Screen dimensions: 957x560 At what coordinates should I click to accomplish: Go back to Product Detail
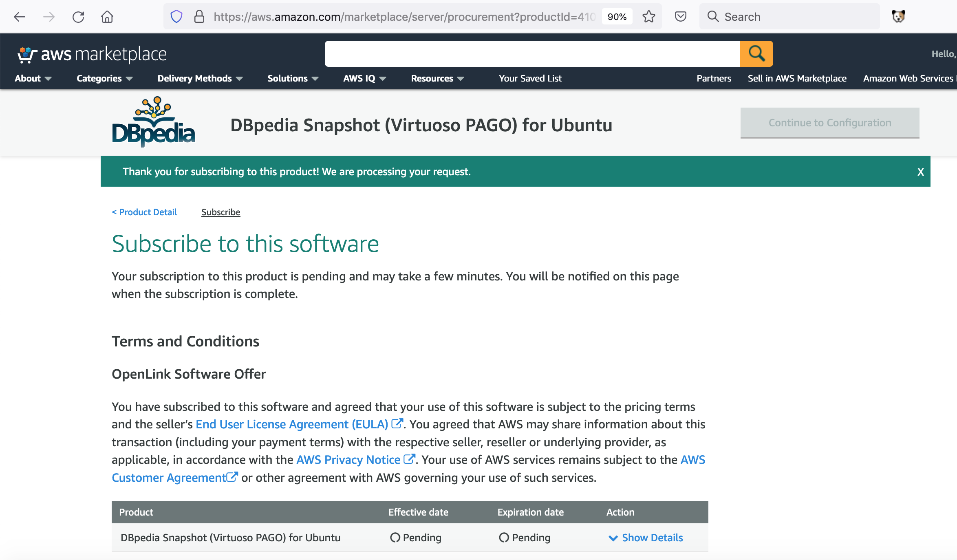click(144, 212)
